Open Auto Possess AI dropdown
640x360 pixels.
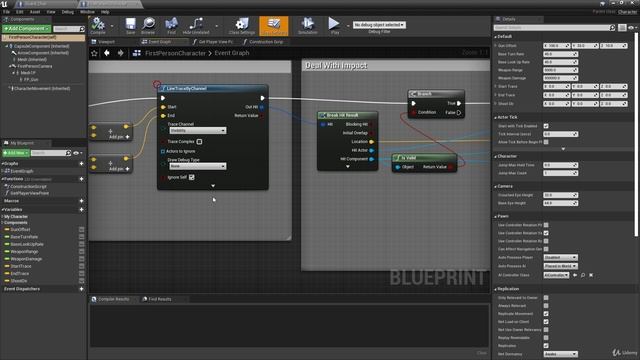point(560,266)
